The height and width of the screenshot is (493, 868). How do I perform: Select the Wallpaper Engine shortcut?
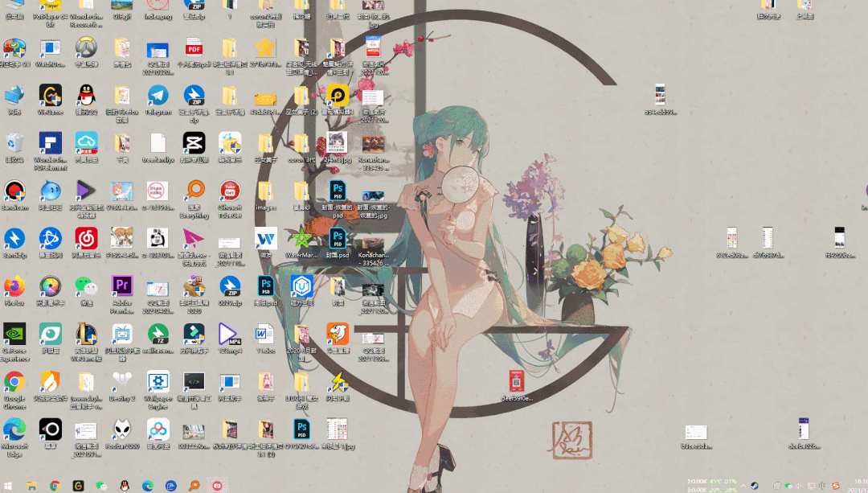(158, 389)
